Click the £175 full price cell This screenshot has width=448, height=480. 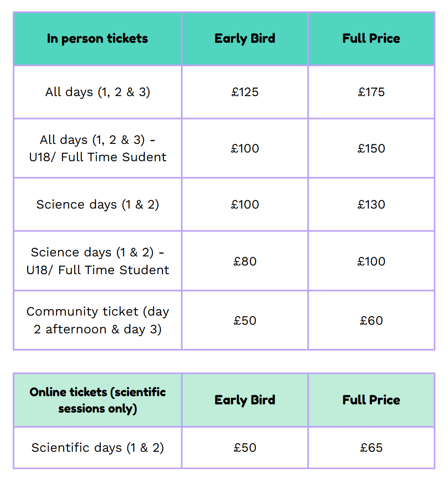371,92
